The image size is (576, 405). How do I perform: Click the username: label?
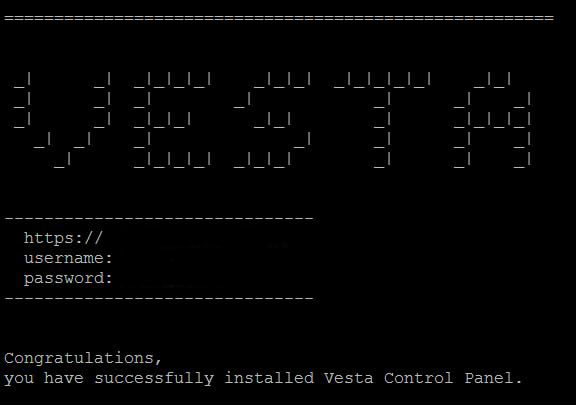pyautogui.click(x=68, y=258)
